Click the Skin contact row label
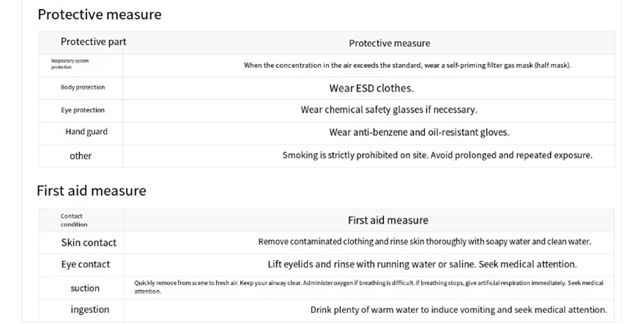This screenshot has height=324, width=644. click(x=89, y=242)
